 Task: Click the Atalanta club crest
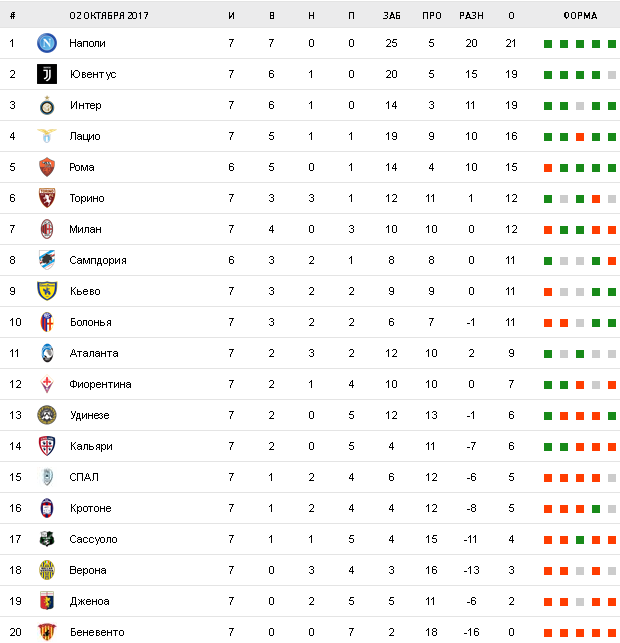[46, 353]
